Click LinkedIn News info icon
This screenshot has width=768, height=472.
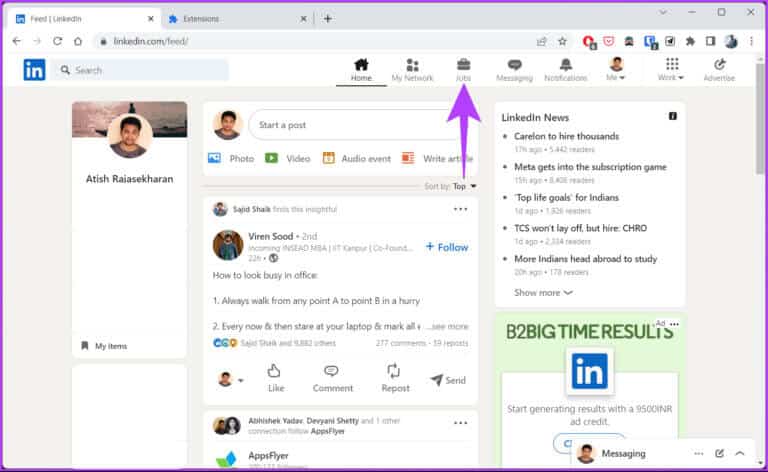tap(672, 116)
